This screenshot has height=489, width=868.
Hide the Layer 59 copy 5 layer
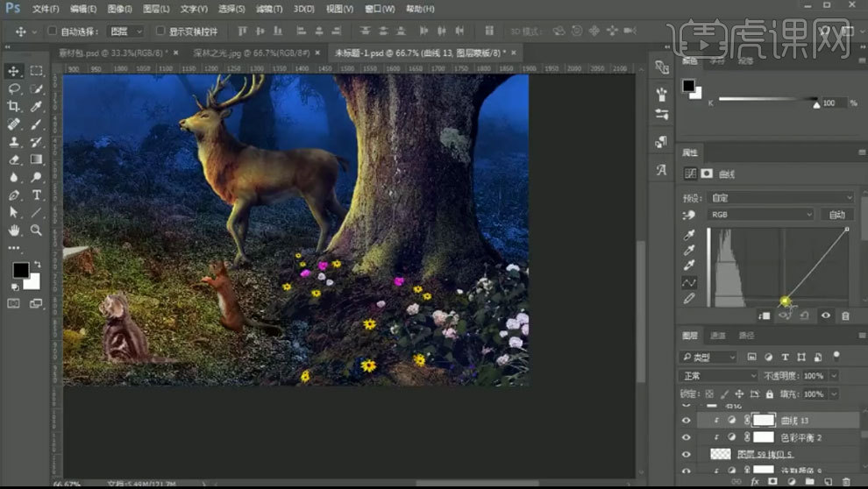point(687,455)
